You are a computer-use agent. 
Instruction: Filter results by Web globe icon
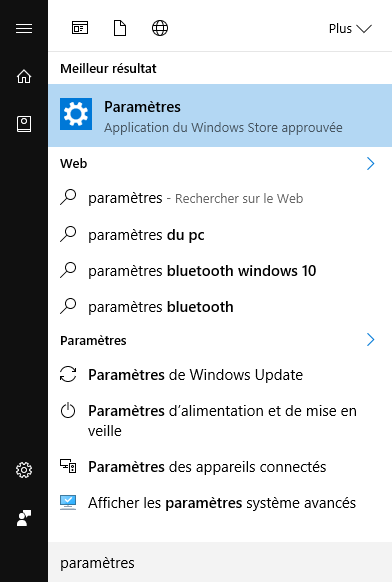click(x=160, y=28)
